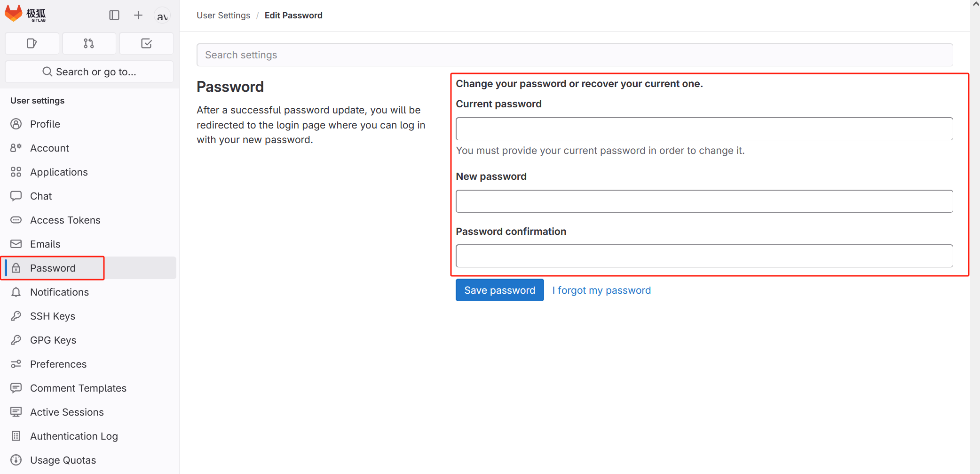Open Profile in user settings sidebar

(x=45, y=124)
